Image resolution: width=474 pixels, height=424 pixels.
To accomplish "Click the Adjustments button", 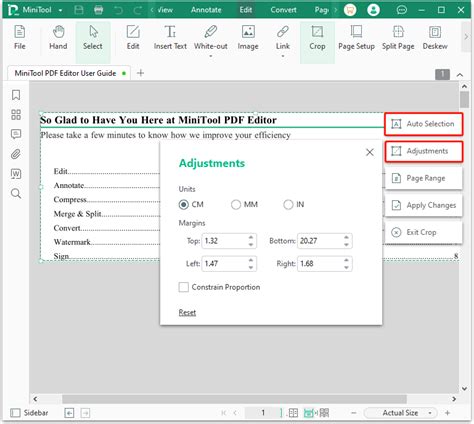I will (x=423, y=151).
